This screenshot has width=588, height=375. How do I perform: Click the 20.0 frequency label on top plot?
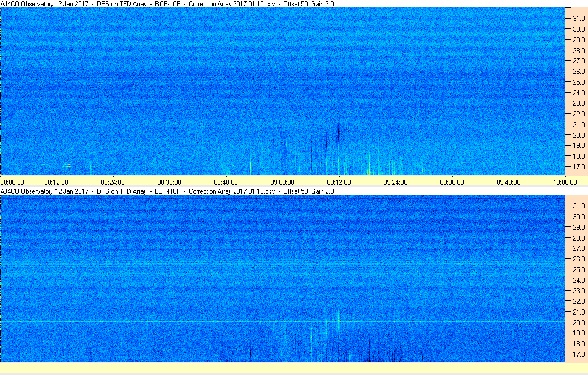coord(578,135)
